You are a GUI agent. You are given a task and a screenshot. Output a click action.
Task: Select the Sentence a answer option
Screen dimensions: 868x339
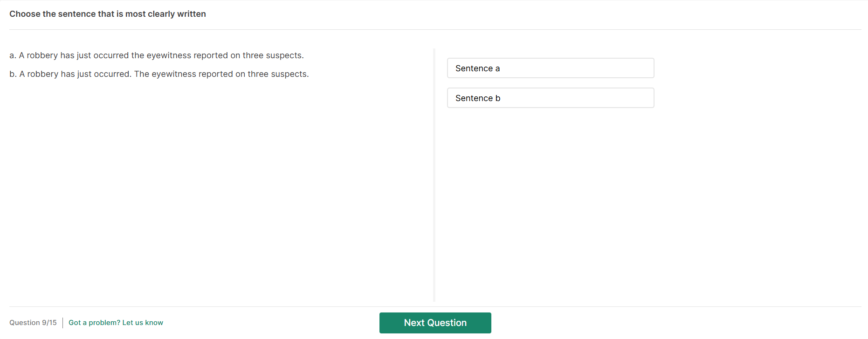pos(550,68)
